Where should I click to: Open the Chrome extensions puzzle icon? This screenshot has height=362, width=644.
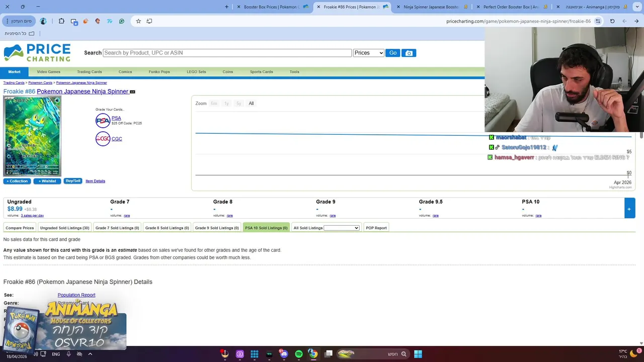tap(61, 21)
